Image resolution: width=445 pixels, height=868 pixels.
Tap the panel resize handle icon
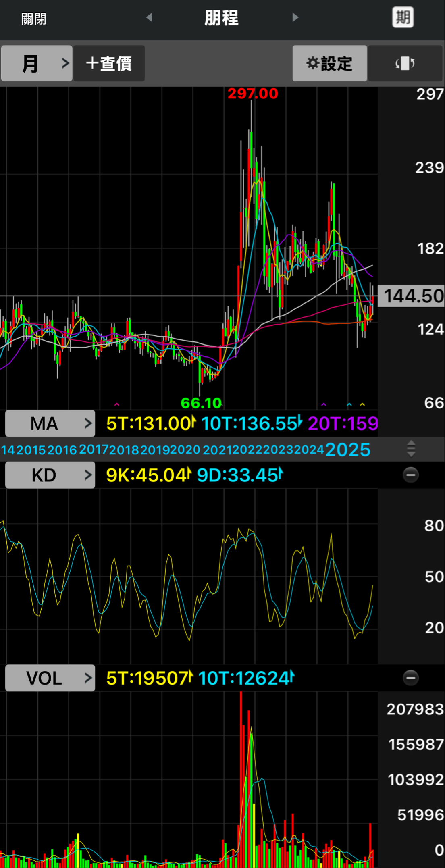[x=411, y=449]
